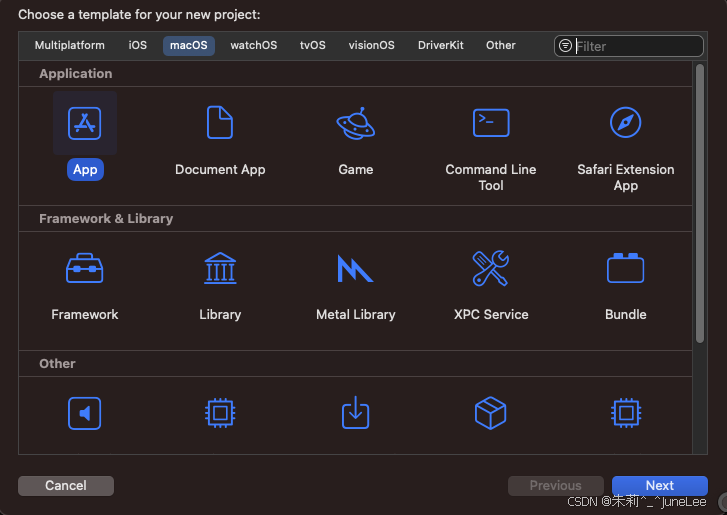727x515 pixels.
Task: Click the Cancel button
Action: click(66, 485)
